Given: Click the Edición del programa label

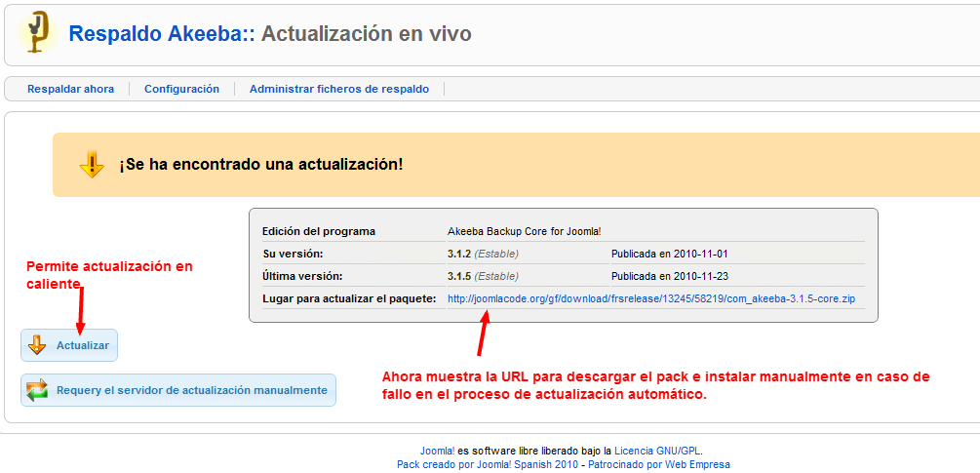Looking at the screenshot, I should (319, 231).
